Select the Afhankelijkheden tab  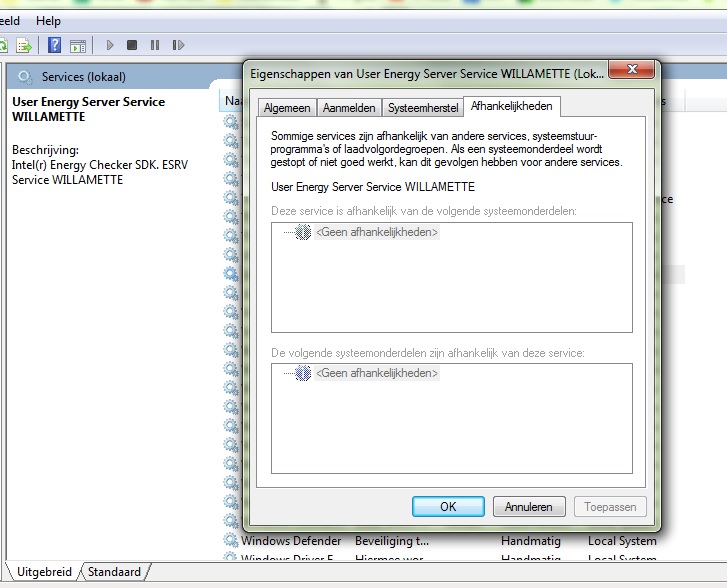coord(512,106)
